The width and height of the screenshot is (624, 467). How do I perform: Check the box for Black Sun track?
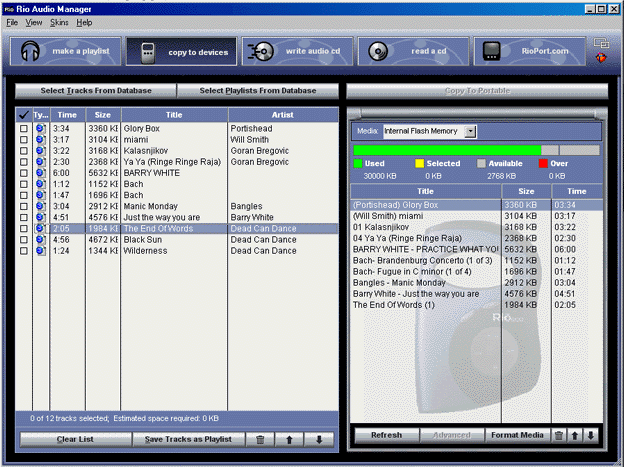[x=24, y=240]
